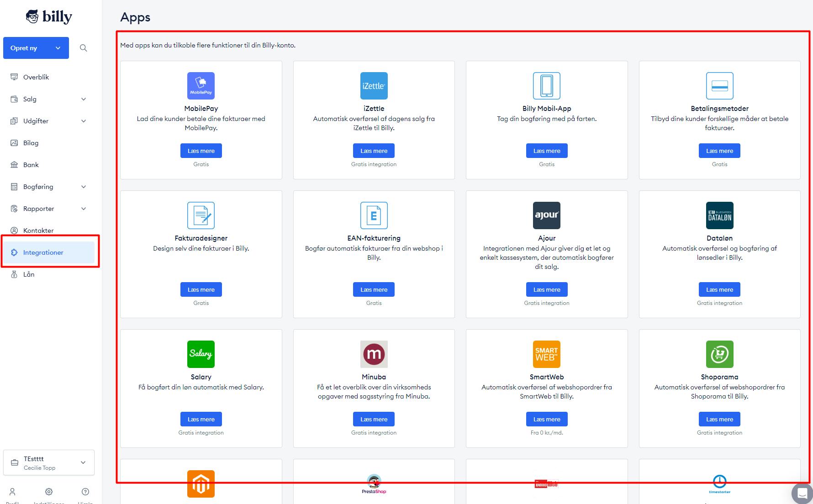Click the Minuba app logo

click(374, 354)
